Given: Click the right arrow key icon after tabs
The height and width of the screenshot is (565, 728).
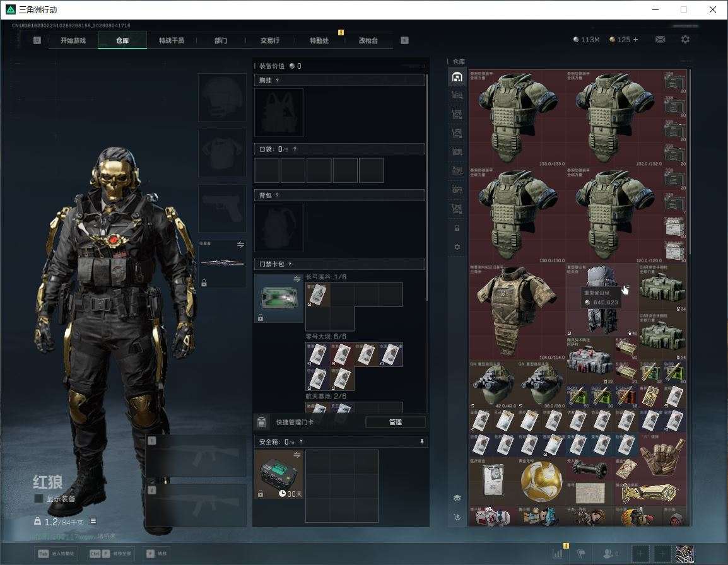Looking at the screenshot, I should (404, 40).
